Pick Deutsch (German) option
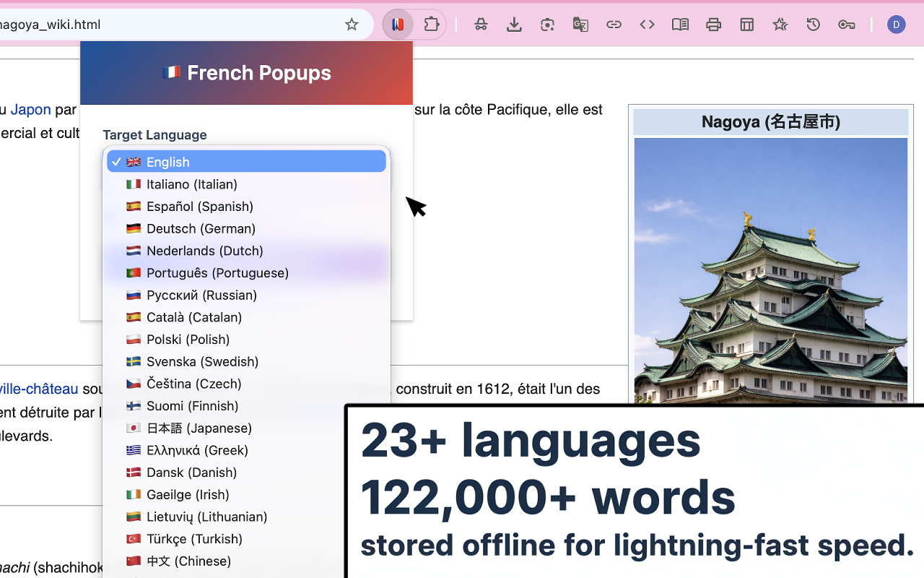This screenshot has width=924, height=578. 246,228
